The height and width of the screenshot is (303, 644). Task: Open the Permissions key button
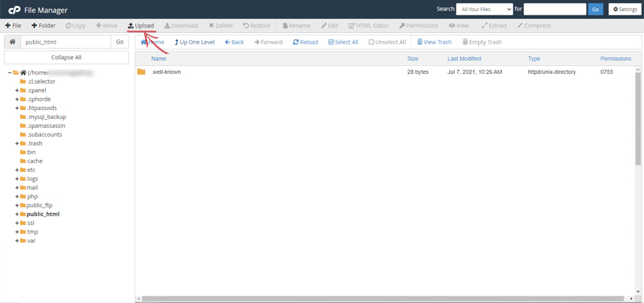click(419, 26)
